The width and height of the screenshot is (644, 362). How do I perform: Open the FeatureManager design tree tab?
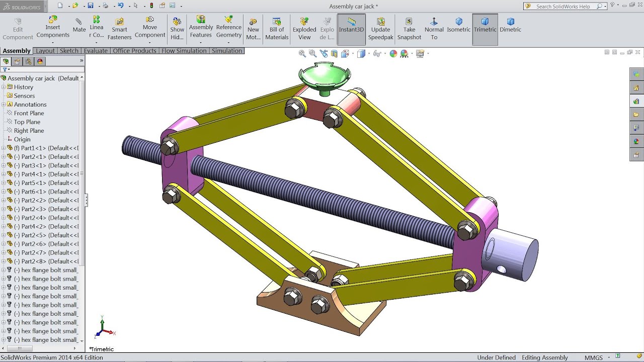coord(6,61)
